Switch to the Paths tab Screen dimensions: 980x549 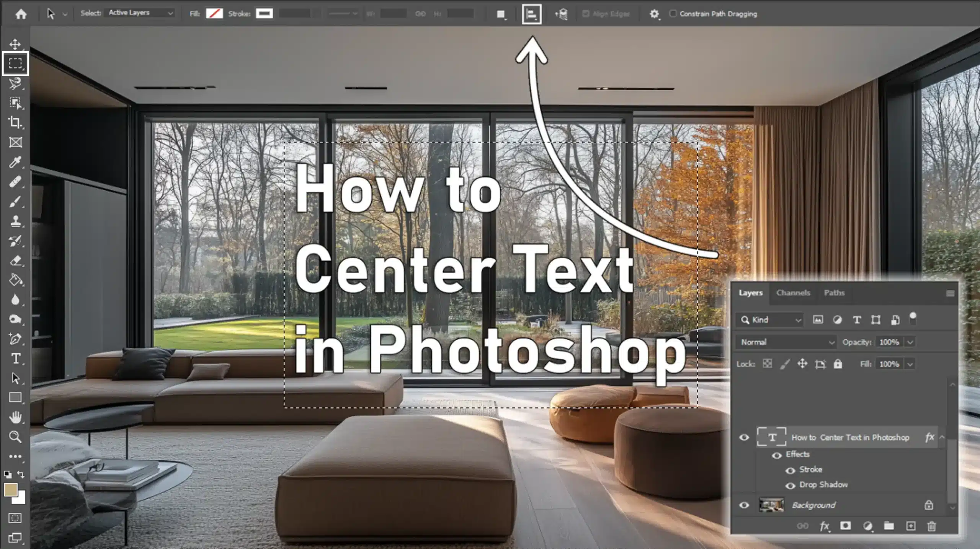(834, 293)
